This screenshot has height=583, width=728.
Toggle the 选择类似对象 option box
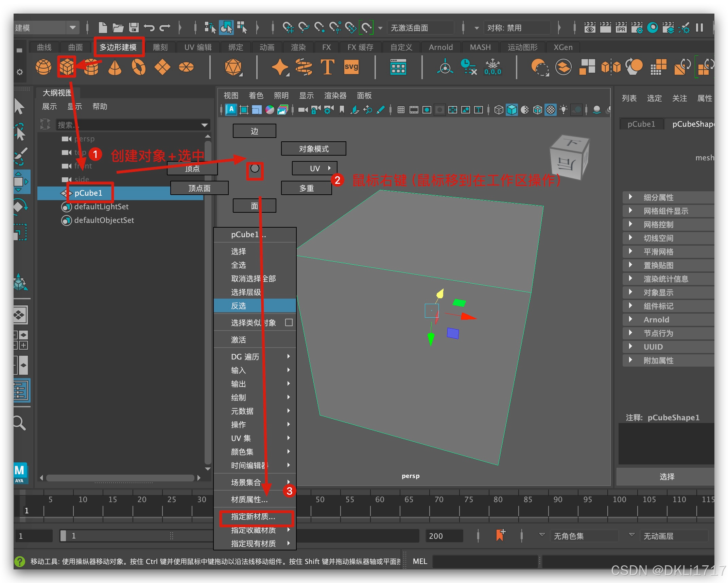click(x=289, y=322)
